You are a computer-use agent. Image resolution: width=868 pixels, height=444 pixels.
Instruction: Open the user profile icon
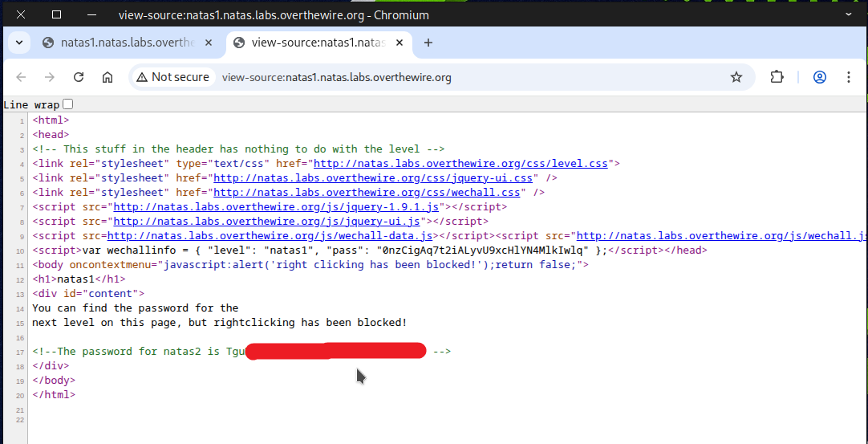tap(819, 77)
